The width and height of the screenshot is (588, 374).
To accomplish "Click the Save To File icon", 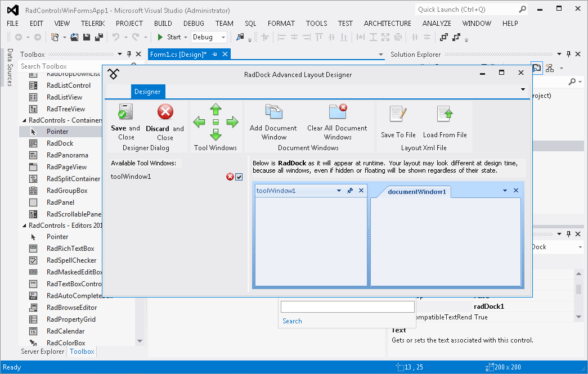I will [x=398, y=114].
